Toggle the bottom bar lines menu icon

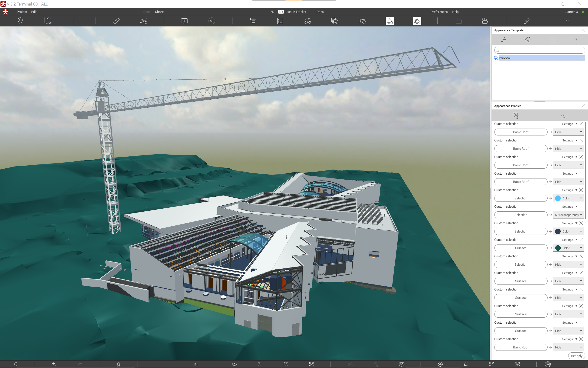(548, 364)
